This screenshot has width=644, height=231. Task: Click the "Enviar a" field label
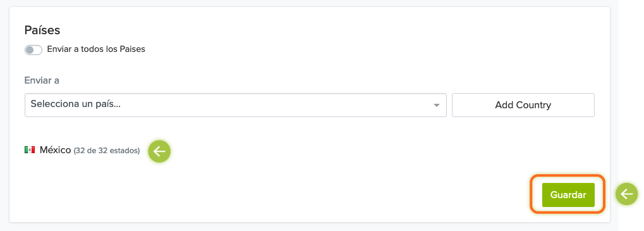[x=42, y=80]
